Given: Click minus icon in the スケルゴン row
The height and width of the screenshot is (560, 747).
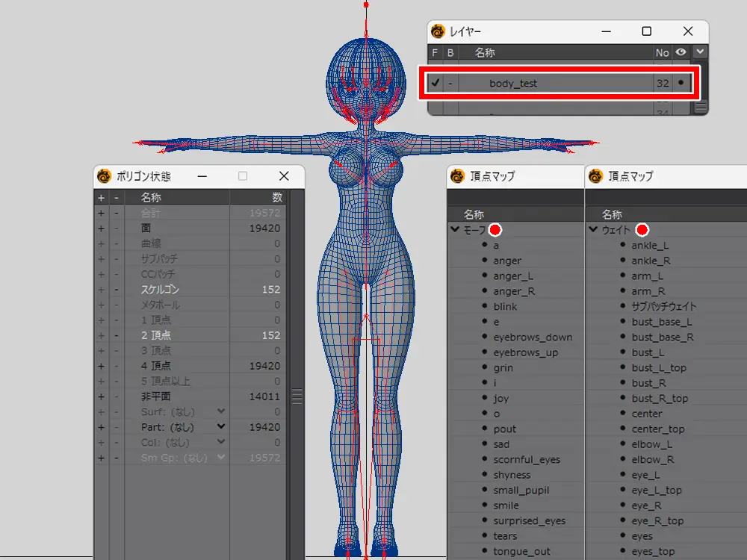Looking at the screenshot, I should (x=116, y=290).
